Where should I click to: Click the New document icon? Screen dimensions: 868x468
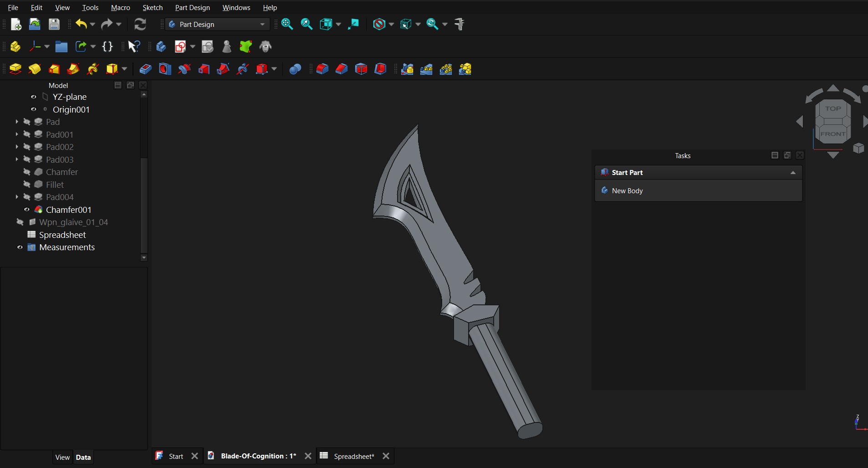[16, 24]
